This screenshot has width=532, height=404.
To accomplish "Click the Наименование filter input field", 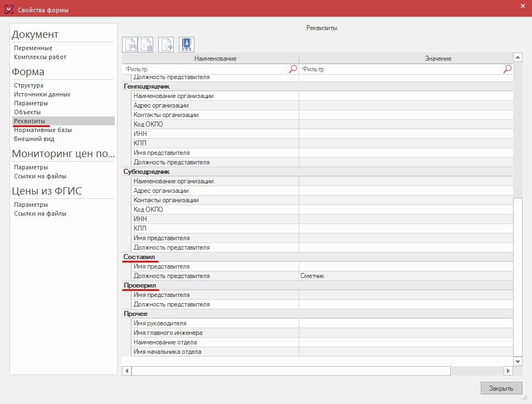I will coord(205,69).
